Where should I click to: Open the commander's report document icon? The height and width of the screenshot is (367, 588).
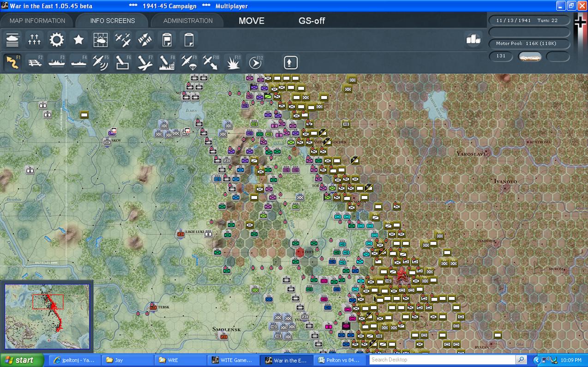tap(167, 40)
